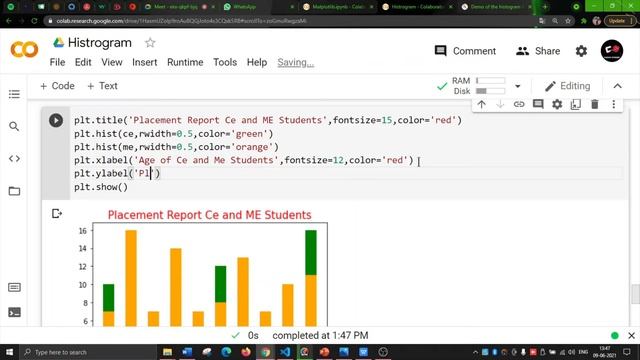Image resolution: width=640 pixels, height=360 pixels.
Task: Add a new Code cell
Action: click(x=57, y=86)
